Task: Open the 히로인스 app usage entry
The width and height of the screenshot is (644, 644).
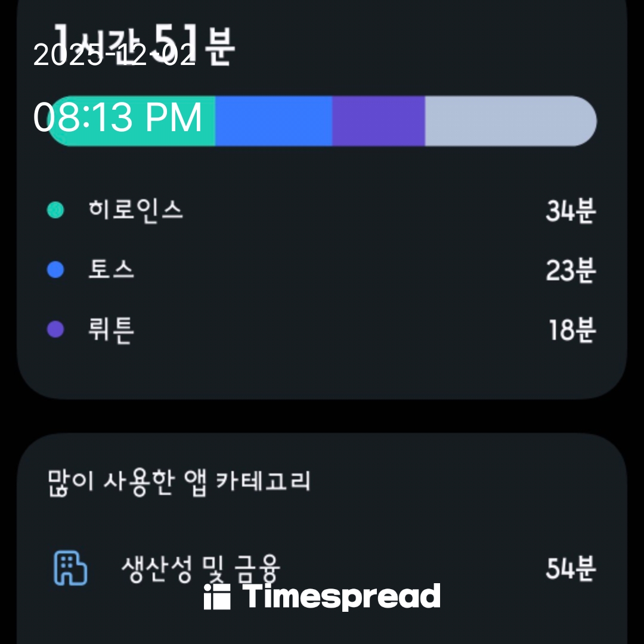Action: [x=136, y=210]
